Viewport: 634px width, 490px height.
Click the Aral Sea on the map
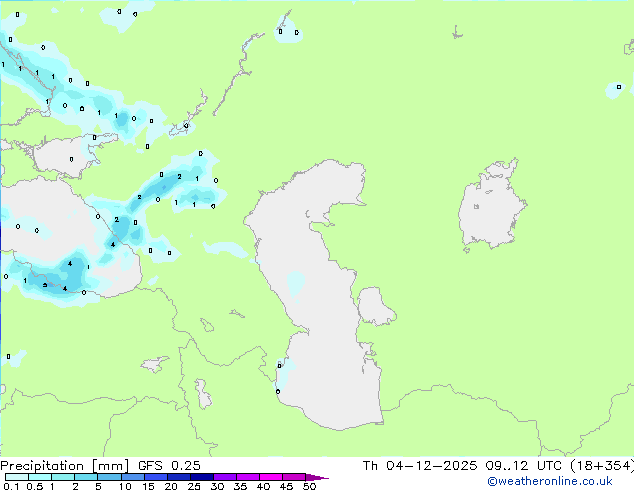tap(491, 206)
